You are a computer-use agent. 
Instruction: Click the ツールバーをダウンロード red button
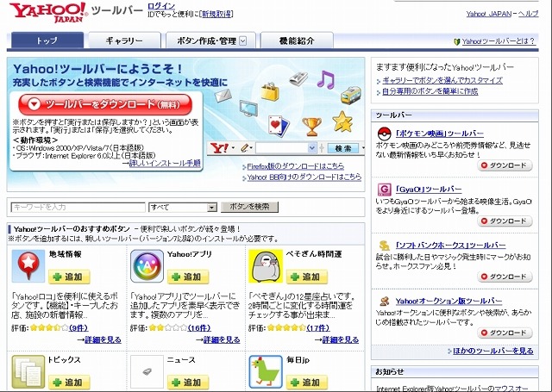pyautogui.click(x=105, y=104)
